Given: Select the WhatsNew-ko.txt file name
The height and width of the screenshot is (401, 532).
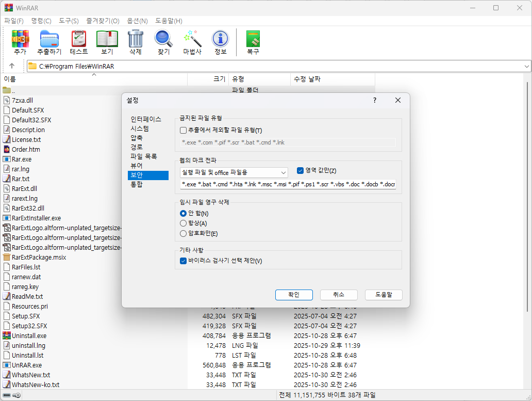Looking at the screenshot, I should click(36, 384).
